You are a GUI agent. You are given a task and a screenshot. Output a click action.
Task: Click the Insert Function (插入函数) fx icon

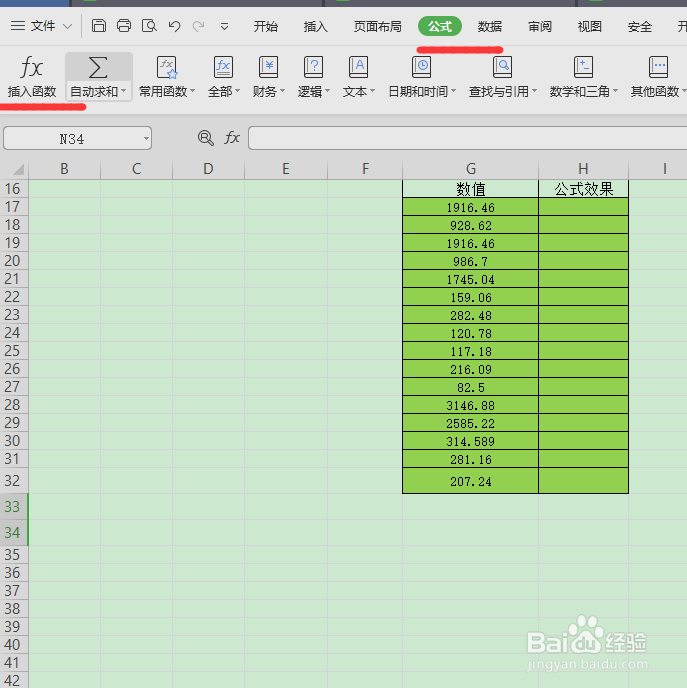tap(32, 68)
